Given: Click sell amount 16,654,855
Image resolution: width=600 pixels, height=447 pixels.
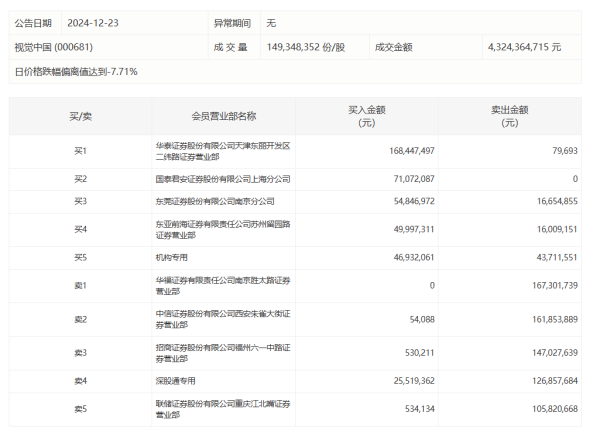Looking at the screenshot, I should (x=557, y=201).
